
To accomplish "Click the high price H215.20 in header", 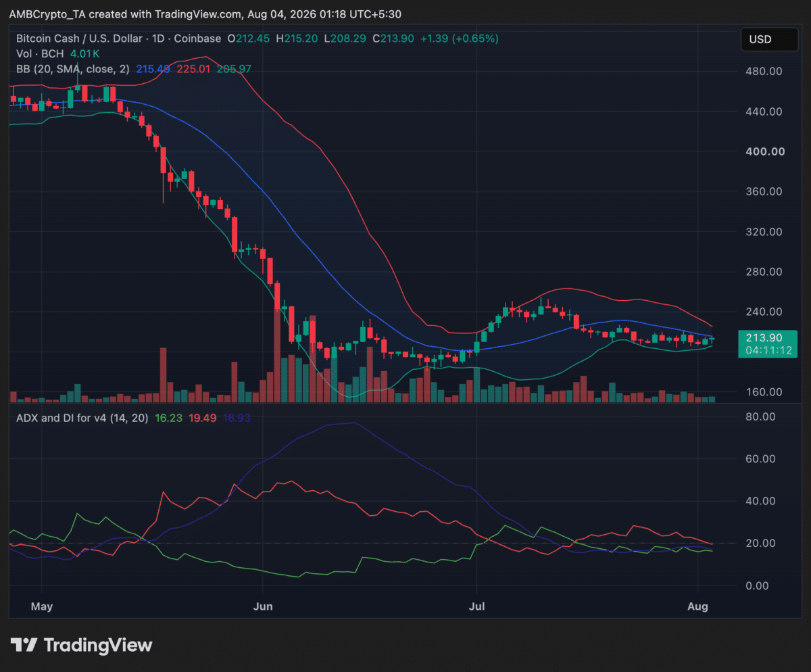I will [x=298, y=39].
